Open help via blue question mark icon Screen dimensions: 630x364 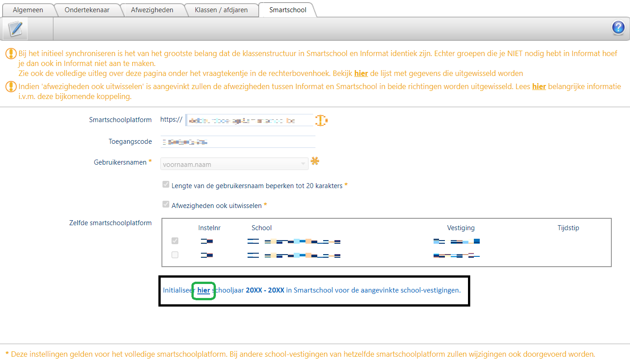(618, 28)
